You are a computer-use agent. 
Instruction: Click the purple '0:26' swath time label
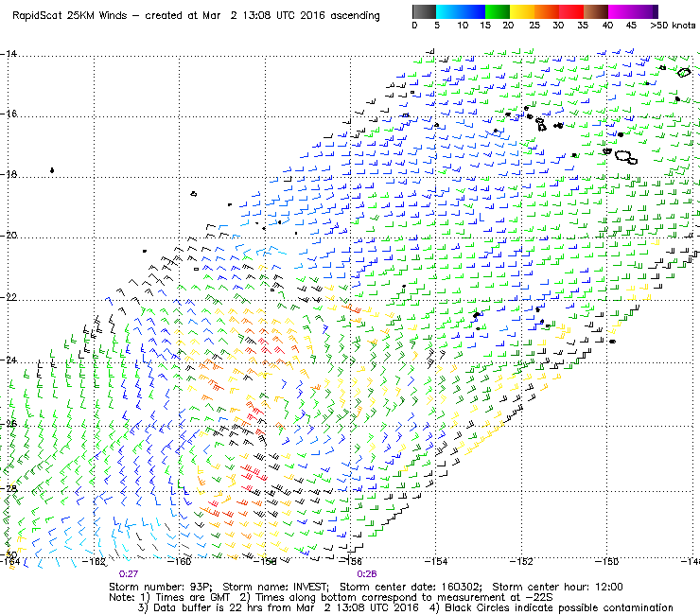pos(366,574)
